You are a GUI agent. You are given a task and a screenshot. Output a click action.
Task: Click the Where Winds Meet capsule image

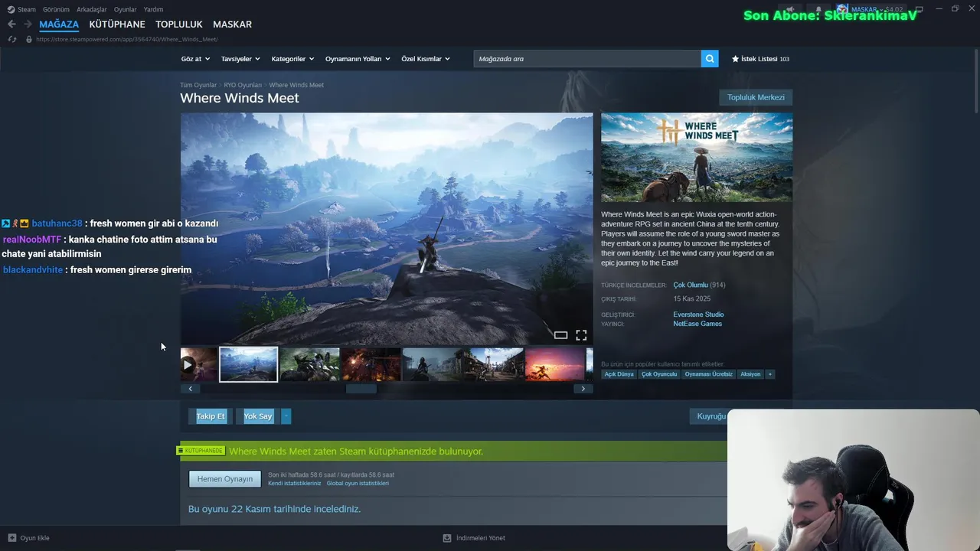pyautogui.click(x=697, y=158)
